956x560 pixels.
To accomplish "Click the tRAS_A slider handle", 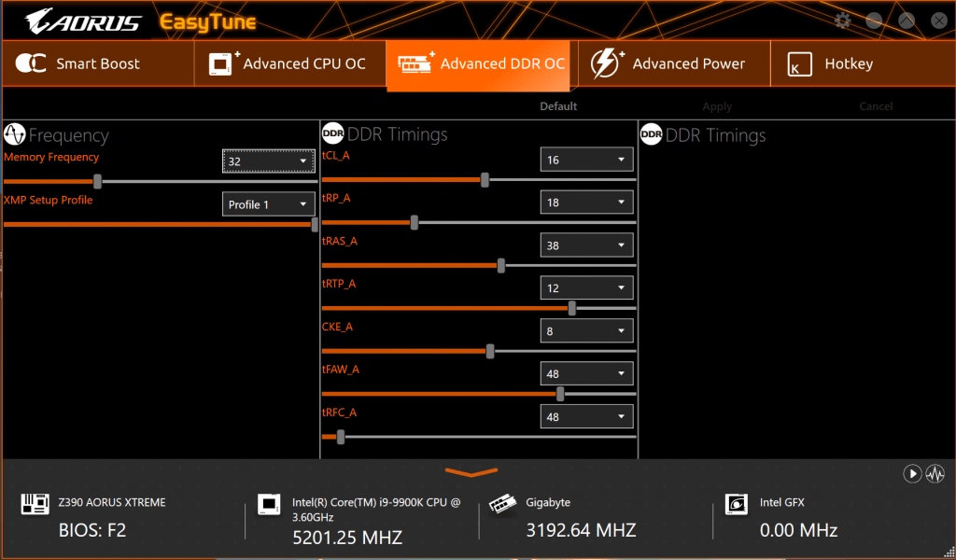I will coord(501,266).
